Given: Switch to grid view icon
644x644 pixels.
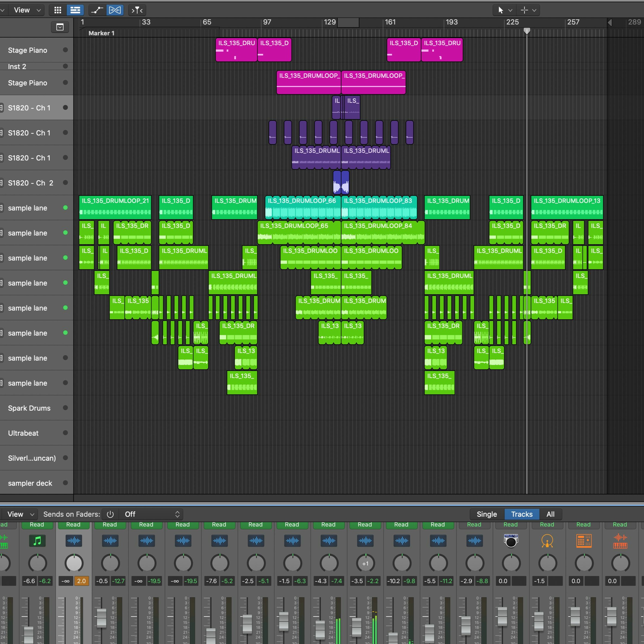Looking at the screenshot, I should click(58, 10).
